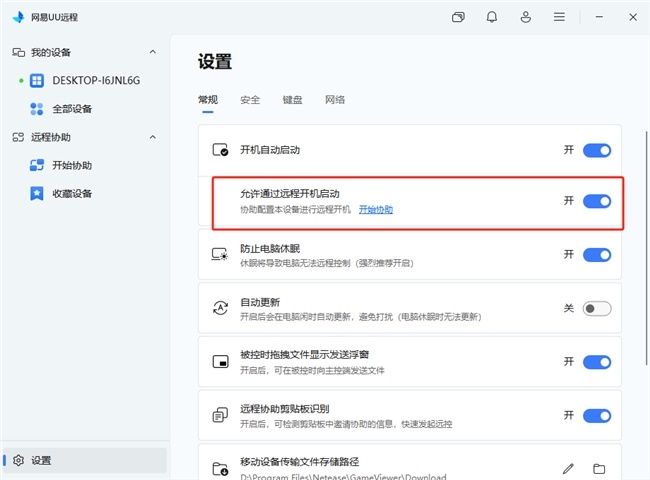Open the 网络 settings tab

[335, 100]
